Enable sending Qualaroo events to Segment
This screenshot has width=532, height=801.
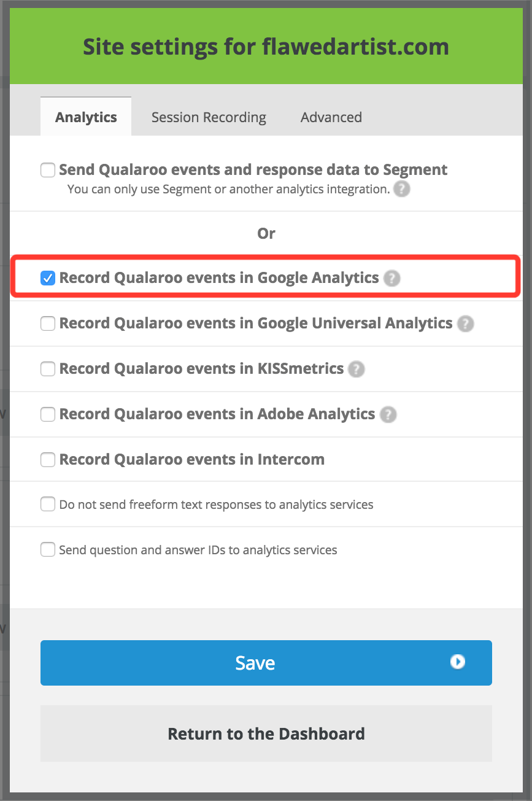coord(47,170)
